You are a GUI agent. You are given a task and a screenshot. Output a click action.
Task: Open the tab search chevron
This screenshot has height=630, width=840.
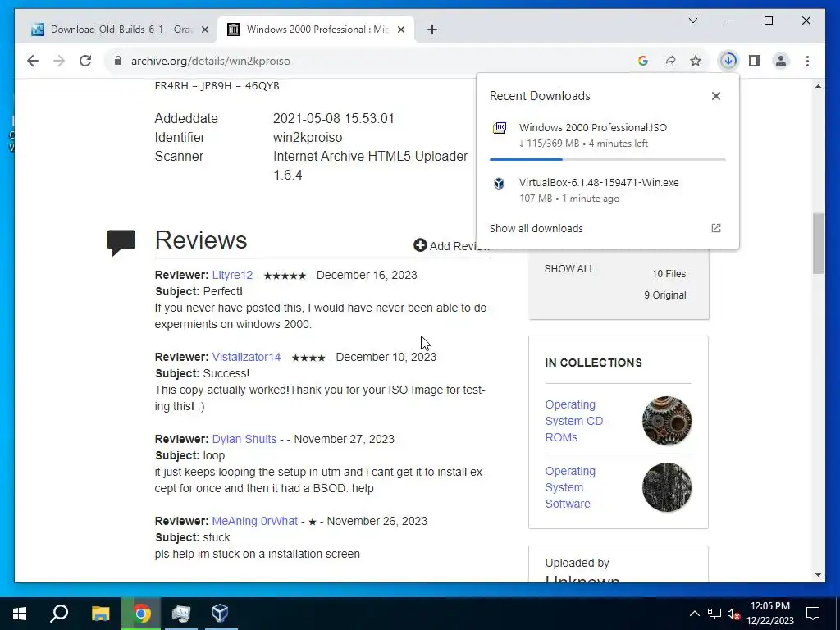(692, 21)
